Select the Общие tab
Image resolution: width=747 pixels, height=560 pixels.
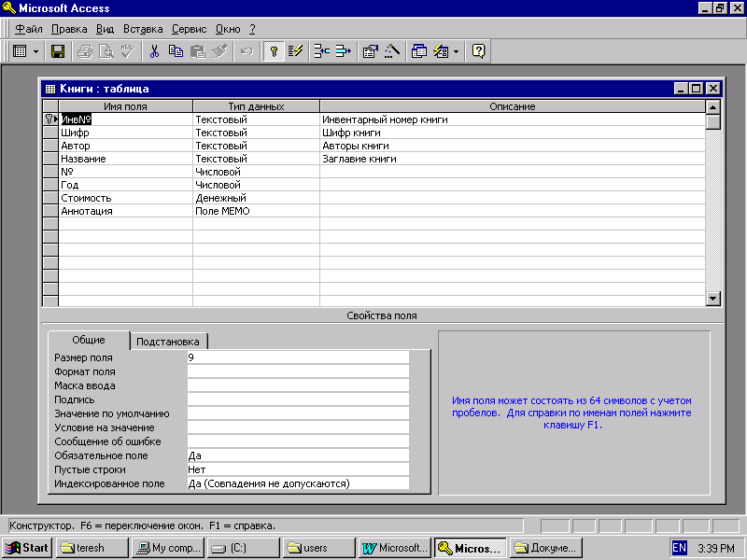point(89,340)
